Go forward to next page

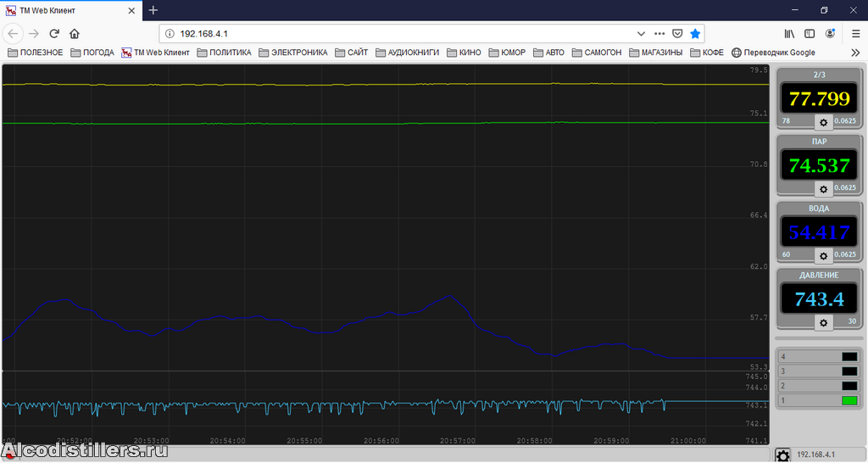click(x=34, y=34)
